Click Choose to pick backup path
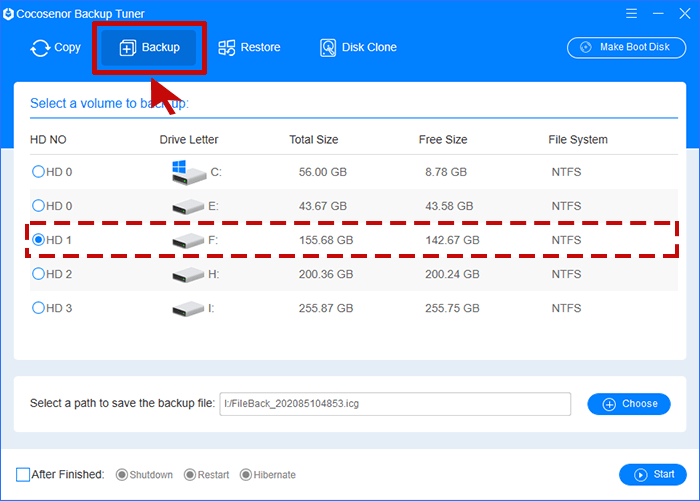The width and height of the screenshot is (700, 501). tap(629, 404)
